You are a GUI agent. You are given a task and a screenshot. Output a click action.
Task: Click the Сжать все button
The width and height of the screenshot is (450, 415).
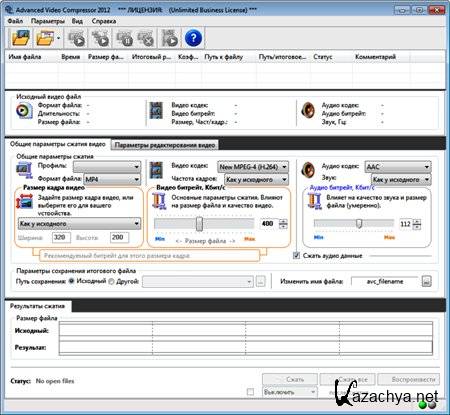tap(347, 379)
